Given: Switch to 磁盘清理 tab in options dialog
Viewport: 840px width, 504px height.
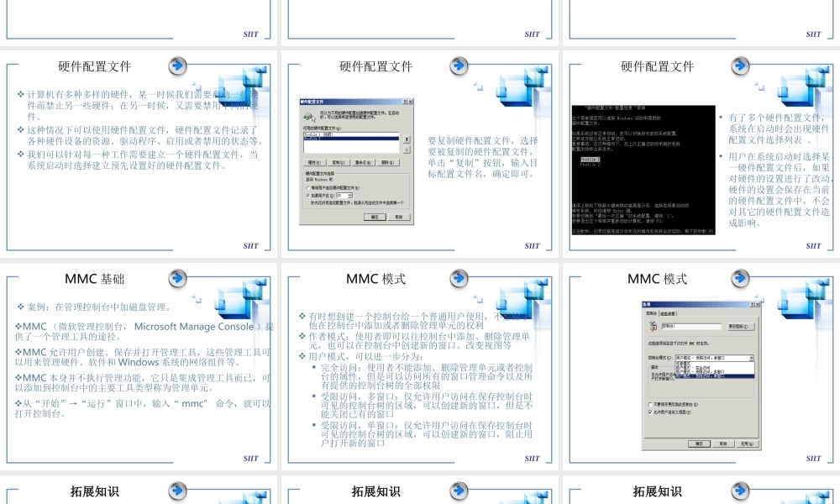Looking at the screenshot, I should (x=668, y=314).
